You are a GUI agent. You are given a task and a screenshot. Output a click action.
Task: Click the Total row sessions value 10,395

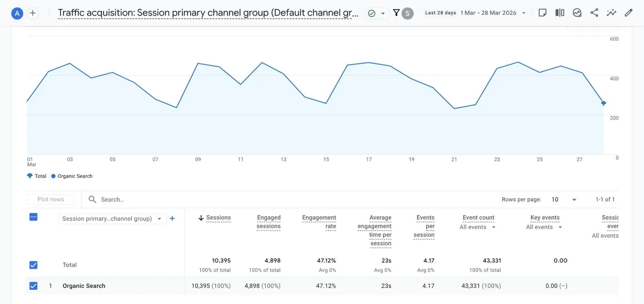(x=221, y=261)
